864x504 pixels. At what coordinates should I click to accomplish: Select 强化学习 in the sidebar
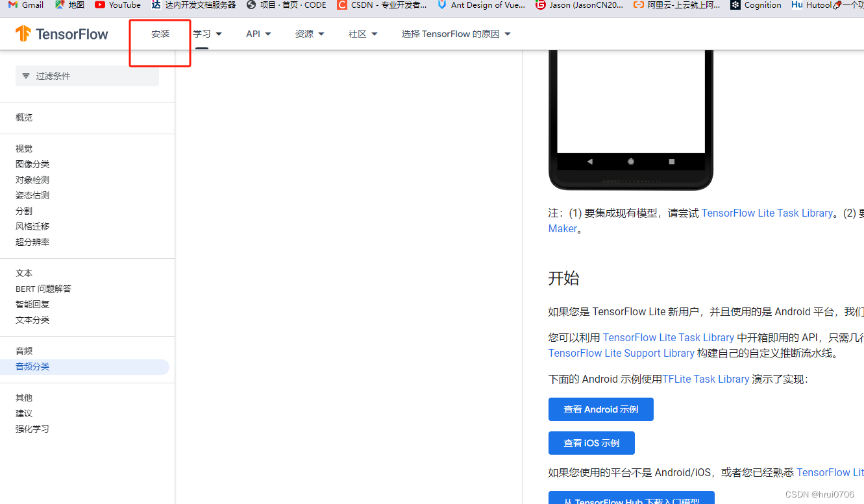point(32,429)
